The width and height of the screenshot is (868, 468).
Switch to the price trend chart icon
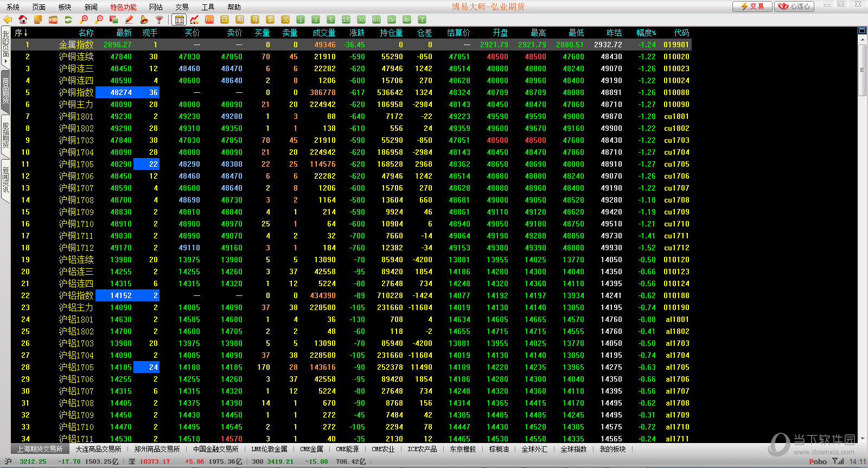(x=194, y=20)
